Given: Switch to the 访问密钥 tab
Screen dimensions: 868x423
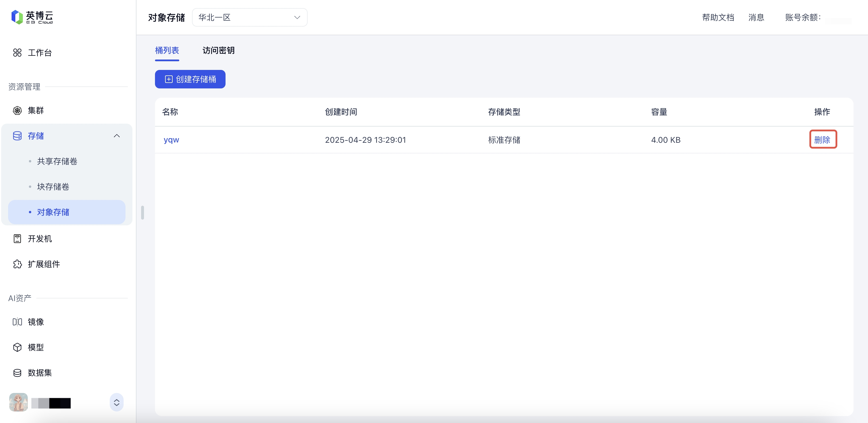Looking at the screenshot, I should 218,51.
